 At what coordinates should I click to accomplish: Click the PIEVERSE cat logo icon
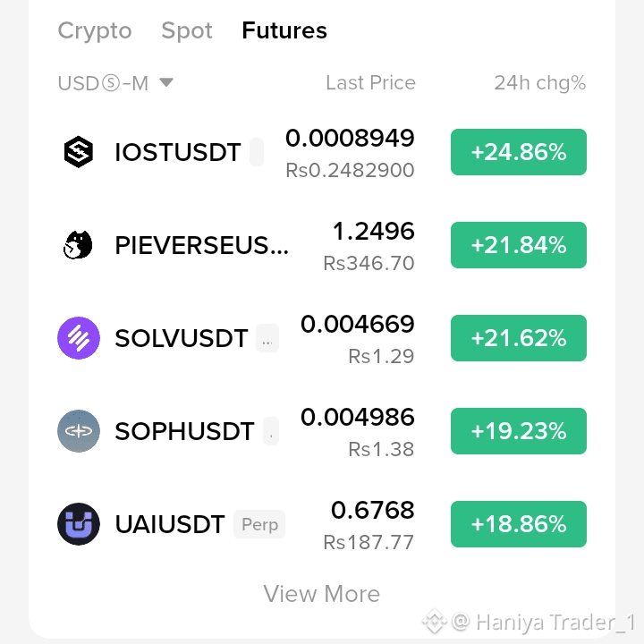tap(78, 245)
